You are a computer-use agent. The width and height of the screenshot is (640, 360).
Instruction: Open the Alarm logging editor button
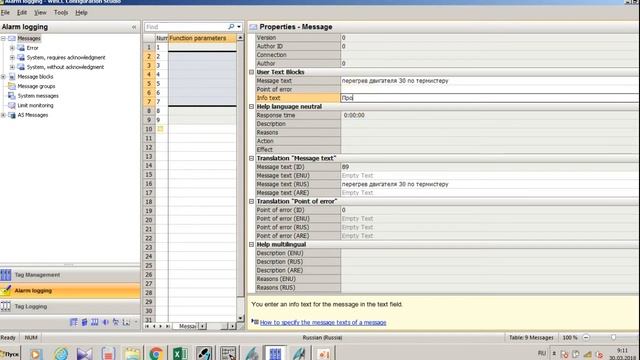pos(70,291)
